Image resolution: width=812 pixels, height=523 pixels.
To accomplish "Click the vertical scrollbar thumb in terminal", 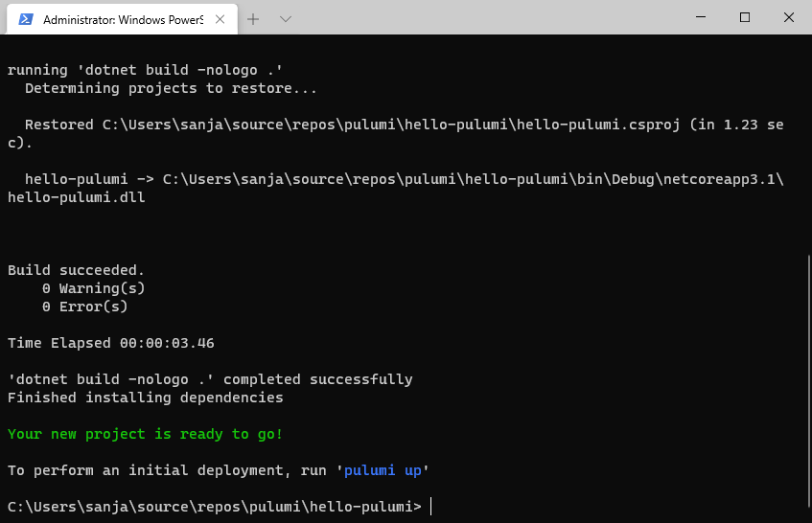I will coord(808,382).
